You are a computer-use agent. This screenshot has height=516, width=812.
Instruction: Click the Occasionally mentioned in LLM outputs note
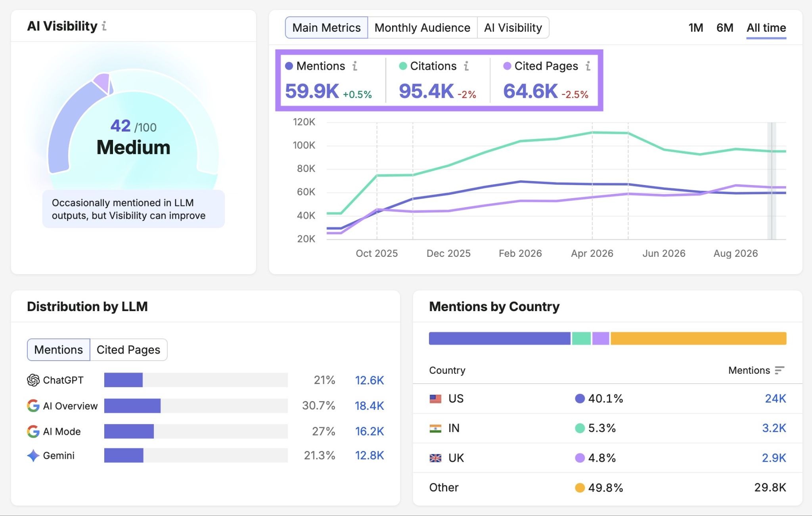133,209
